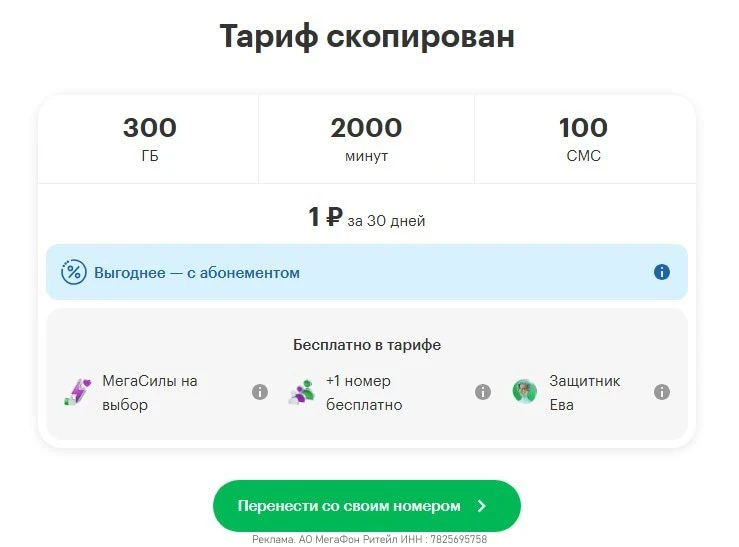Click the Тариф скопирован heading
Viewport: 739px width, 547px height.
(x=367, y=37)
